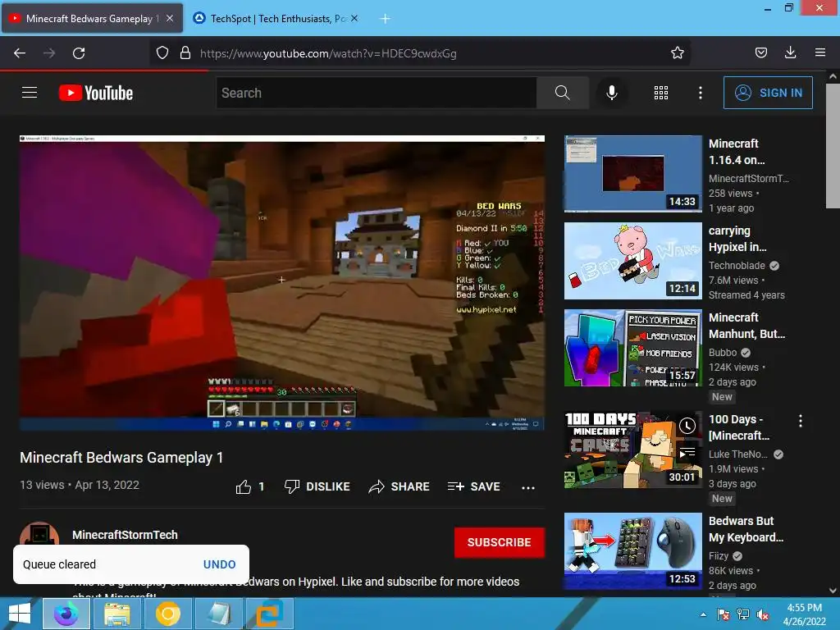Click the muted volume tray icon

tap(763, 614)
